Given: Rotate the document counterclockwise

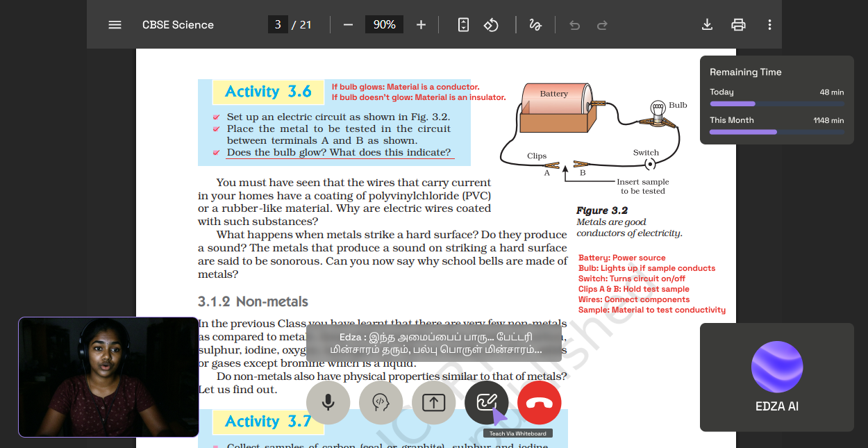Looking at the screenshot, I should [491, 25].
